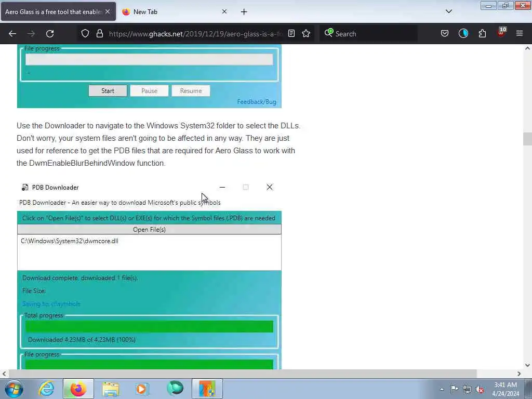Click the Pause button in the downloader image
Screen dimensions: 532x399
point(149,91)
